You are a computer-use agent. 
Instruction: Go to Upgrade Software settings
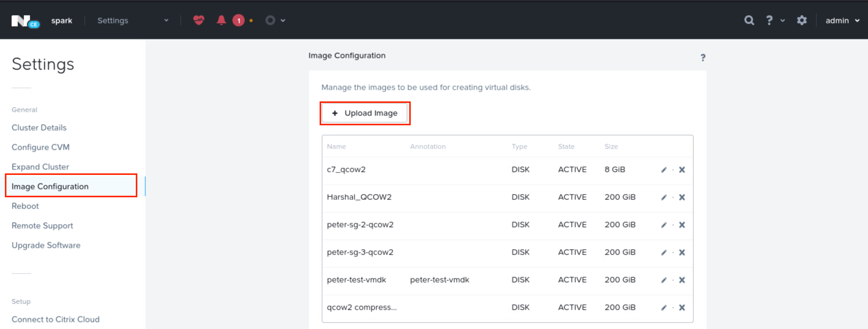(46, 245)
